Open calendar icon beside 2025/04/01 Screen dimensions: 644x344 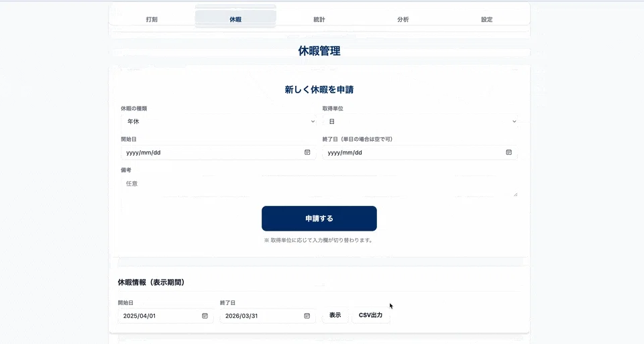pyautogui.click(x=205, y=316)
